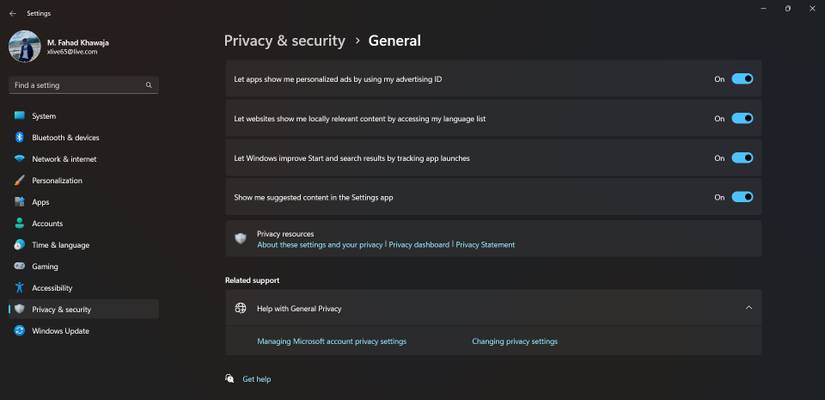This screenshot has height=400, width=825.
Task: Open the Privacy dashboard link
Action: click(418, 245)
